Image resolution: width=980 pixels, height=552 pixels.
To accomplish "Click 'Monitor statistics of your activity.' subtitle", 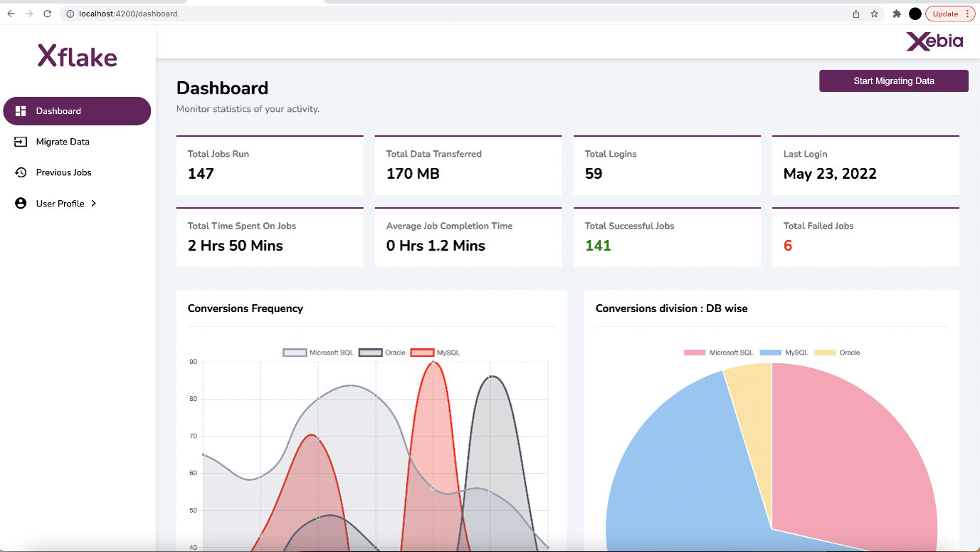I will click(248, 110).
